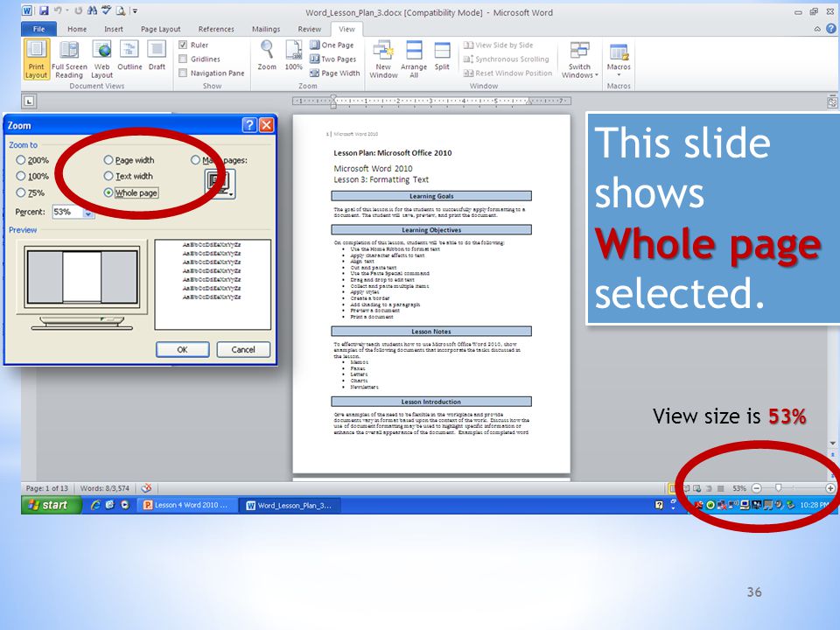
Task: Select the Text width radio option
Action: click(x=108, y=176)
